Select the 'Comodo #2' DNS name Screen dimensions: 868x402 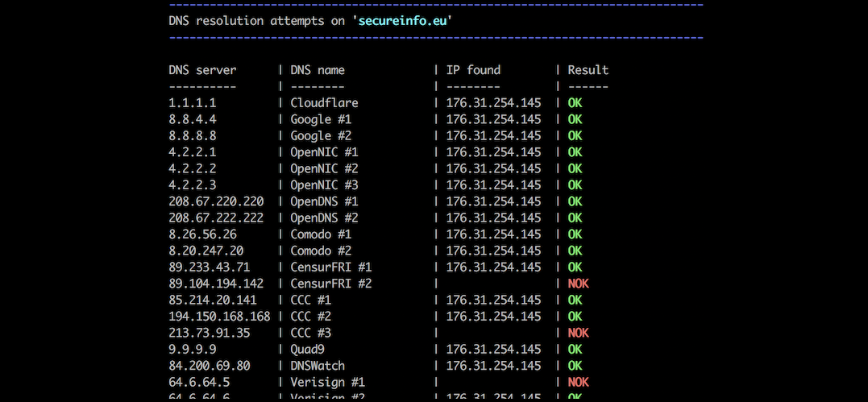pyautogui.click(x=321, y=251)
